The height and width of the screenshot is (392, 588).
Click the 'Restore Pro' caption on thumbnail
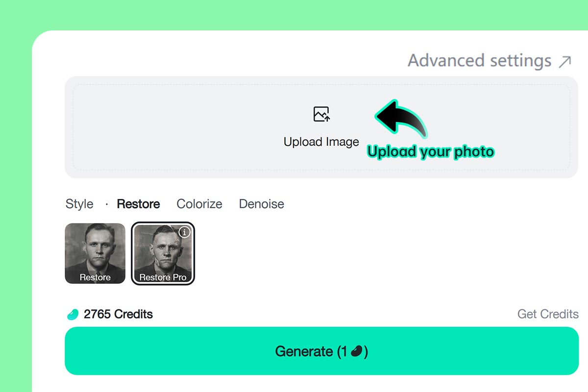tap(163, 277)
